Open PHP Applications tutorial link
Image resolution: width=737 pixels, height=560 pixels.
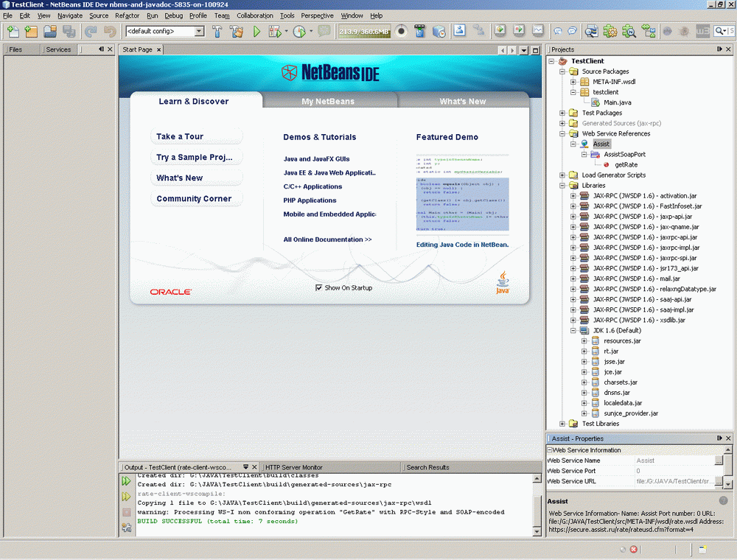[x=310, y=200]
